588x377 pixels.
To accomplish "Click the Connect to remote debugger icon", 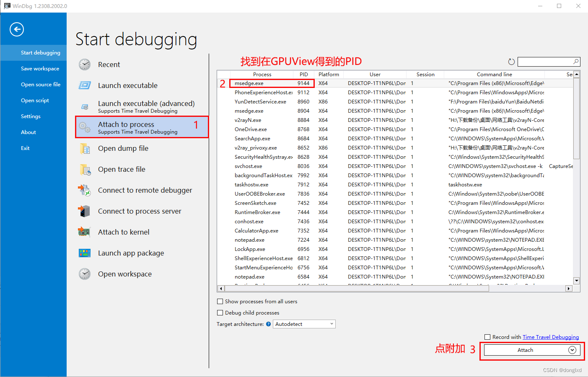I will coord(84,190).
